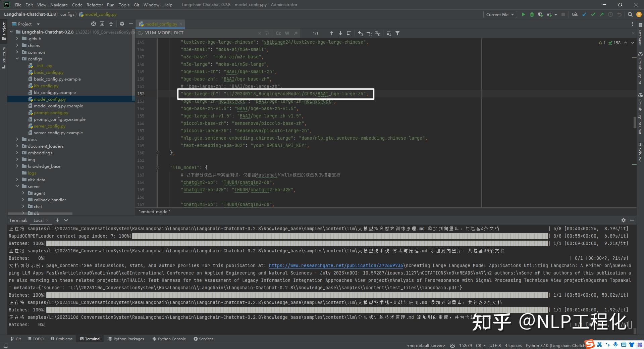Expand the docs folder

pos(17,139)
